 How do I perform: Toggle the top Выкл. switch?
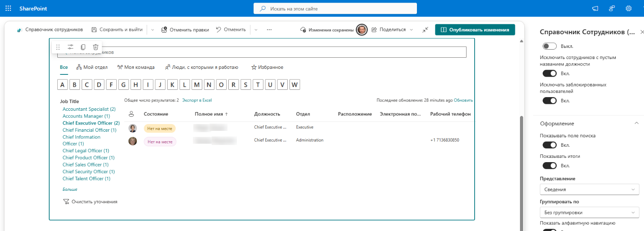coord(549,46)
